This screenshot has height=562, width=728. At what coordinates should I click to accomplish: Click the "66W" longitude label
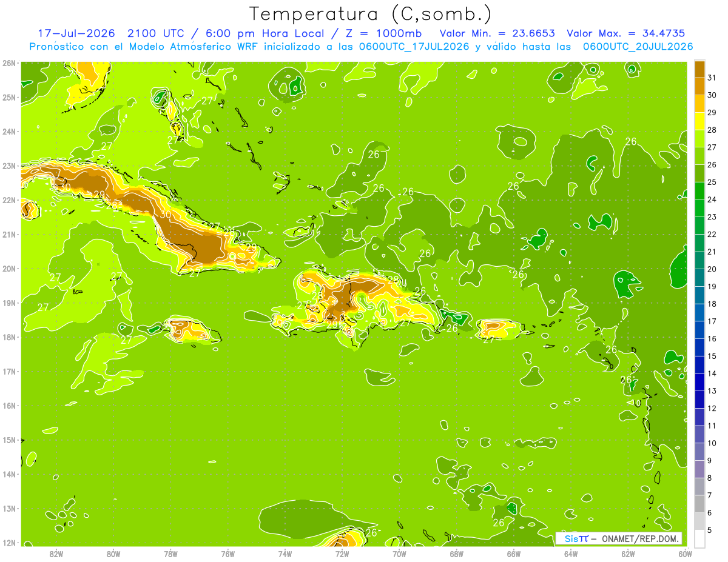(514, 553)
